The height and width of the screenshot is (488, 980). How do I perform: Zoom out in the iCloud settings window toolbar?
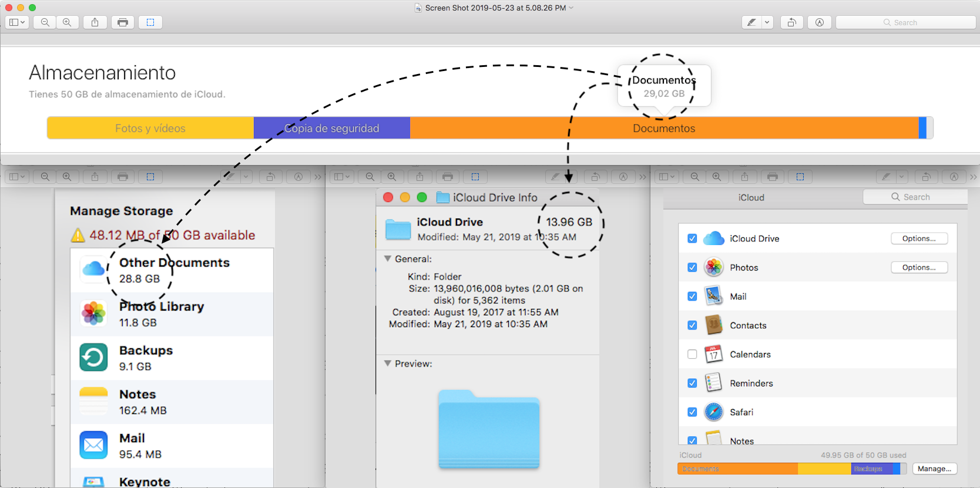pyautogui.click(x=695, y=177)
